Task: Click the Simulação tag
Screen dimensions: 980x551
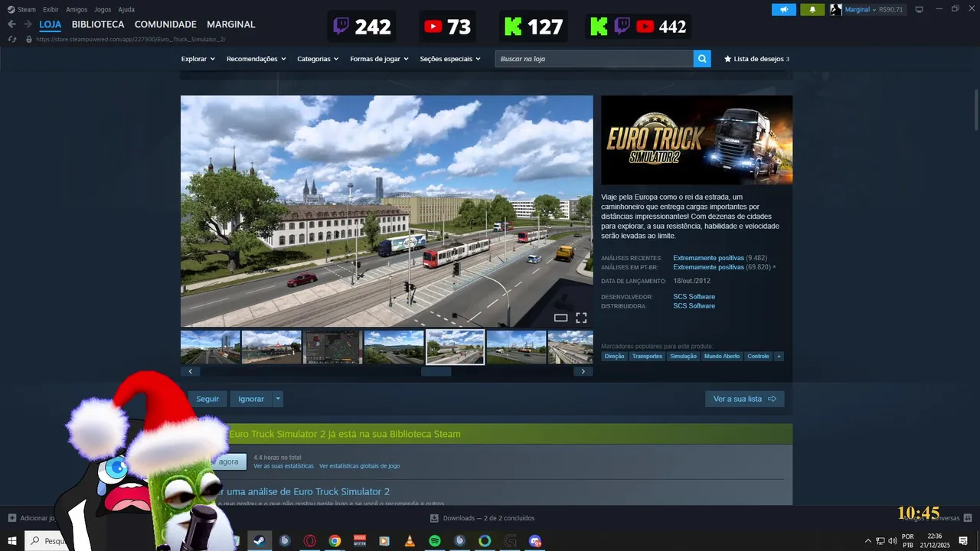Action: (x=683, y=357)
